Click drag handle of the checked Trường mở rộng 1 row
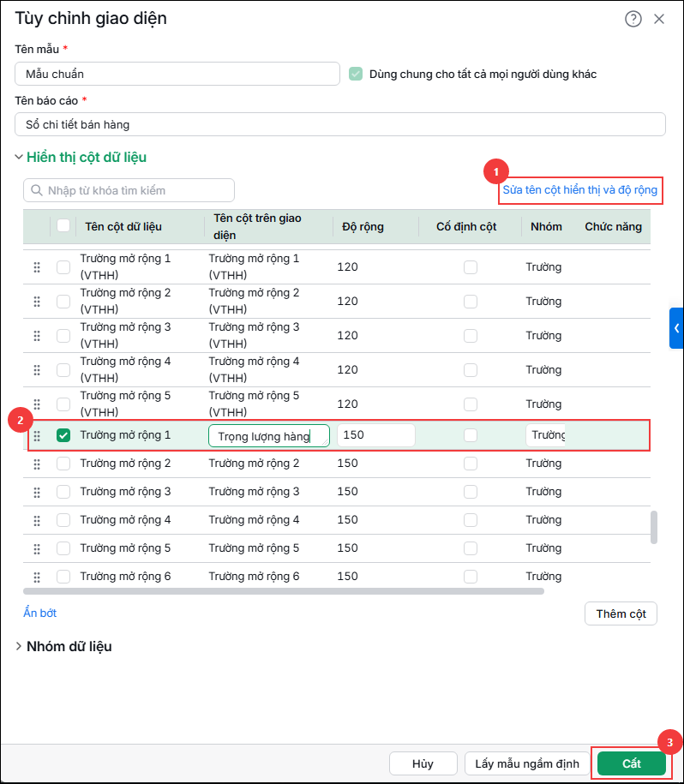The height and width of the screenshot is (784, 684). pyautogui.click(x=37, y=435)
